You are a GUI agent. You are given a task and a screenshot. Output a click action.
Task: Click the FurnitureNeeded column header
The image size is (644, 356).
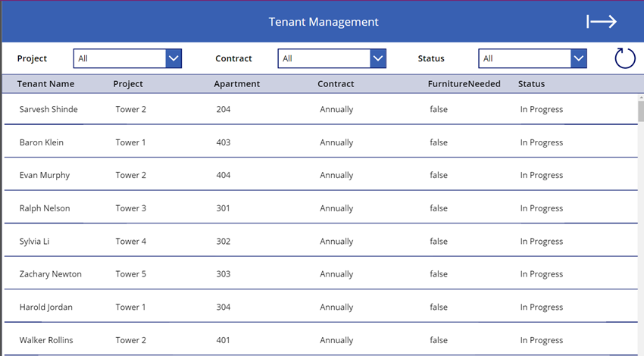[464, 84]
